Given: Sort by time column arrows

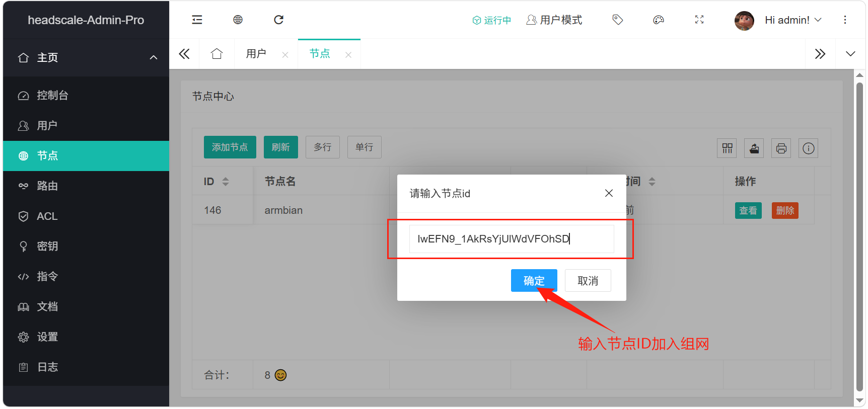Looking at the screenshot, I should pos(652,182).
